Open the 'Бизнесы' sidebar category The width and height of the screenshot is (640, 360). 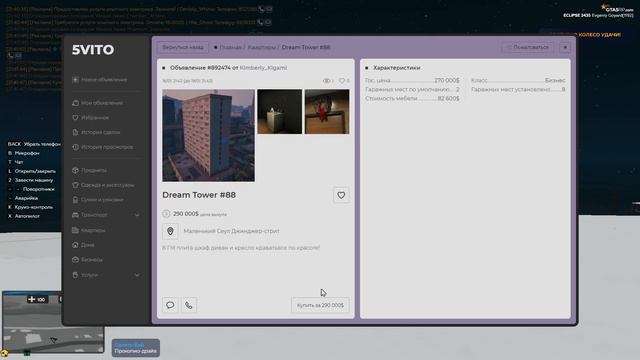[87, 260]
